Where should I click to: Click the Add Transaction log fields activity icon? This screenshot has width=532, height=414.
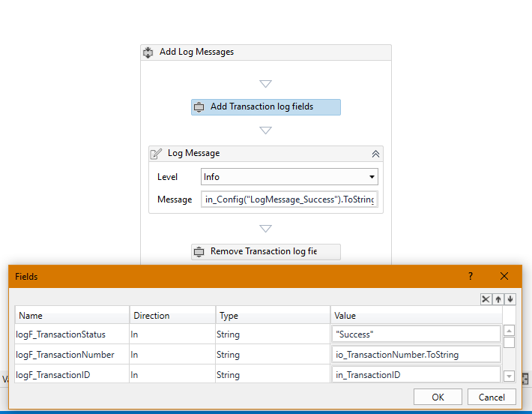[x=199, y=107]
